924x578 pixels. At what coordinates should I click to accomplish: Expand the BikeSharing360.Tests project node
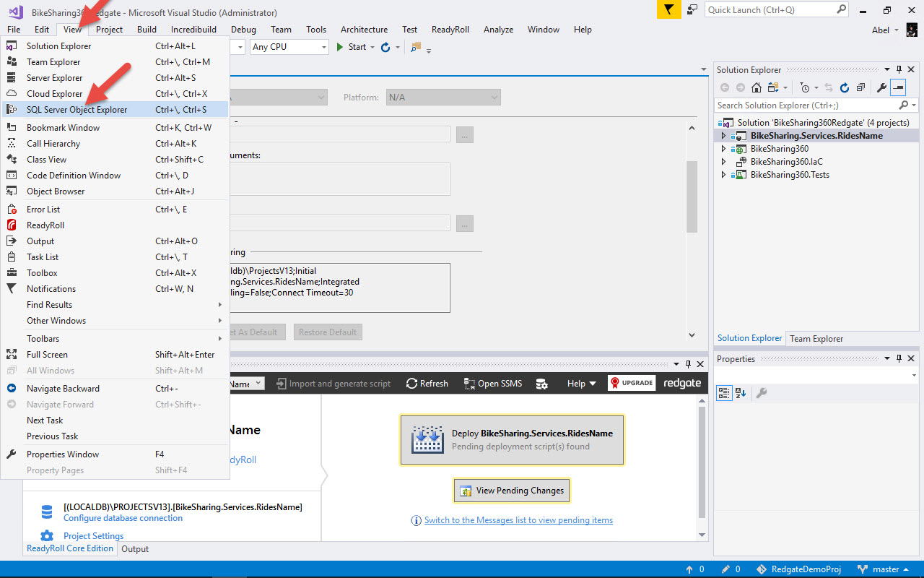click(723, 175)
